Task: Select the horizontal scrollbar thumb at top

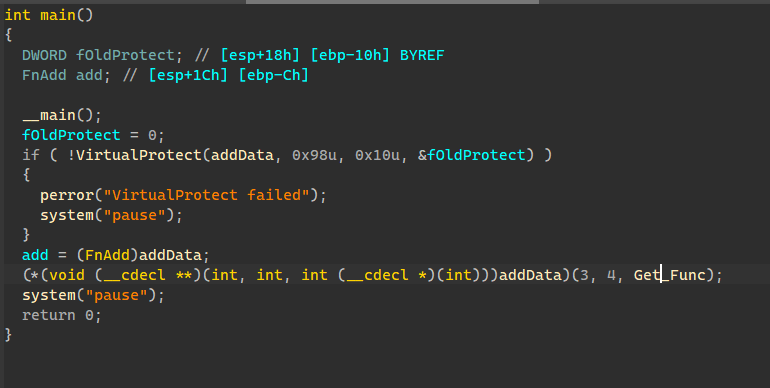Action: (392, 2)
